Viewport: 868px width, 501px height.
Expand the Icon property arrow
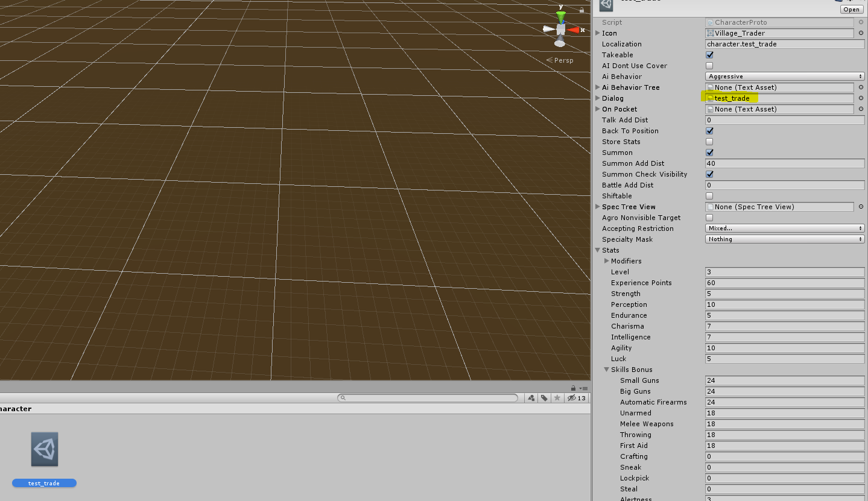click(598, 33)
